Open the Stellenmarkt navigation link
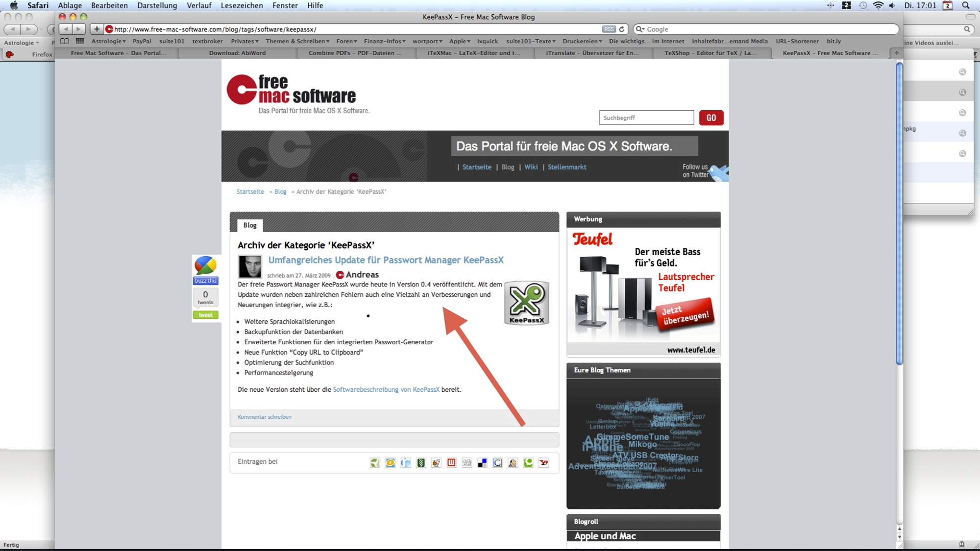Viewport: 980px width, 551px height. [567, 167]
